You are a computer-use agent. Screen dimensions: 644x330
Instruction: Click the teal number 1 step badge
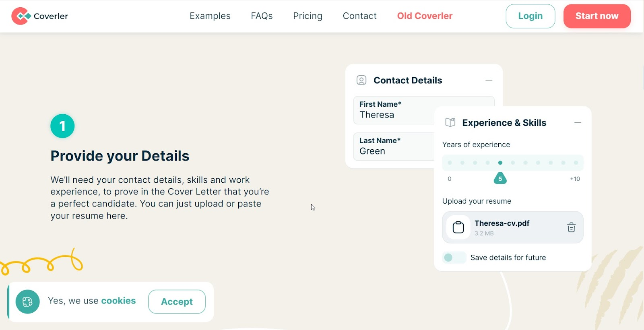(62, 126)
